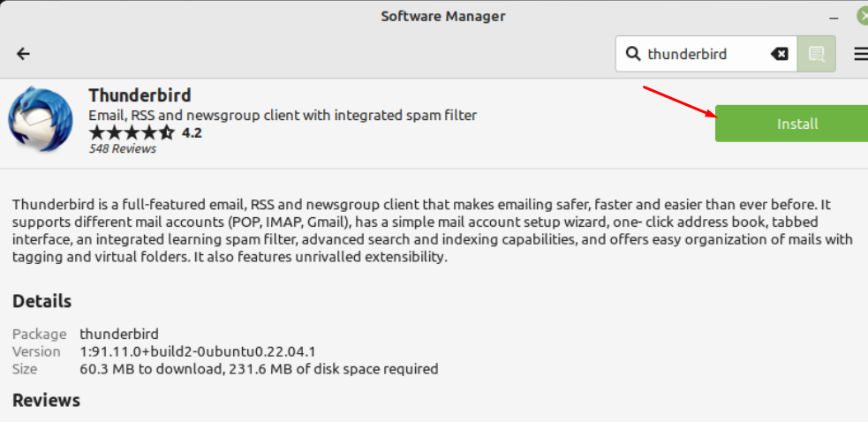868x422 pixels.
Task: Toggle the search-in-description button
Action: pyautogui.click(x=817, y=54)
